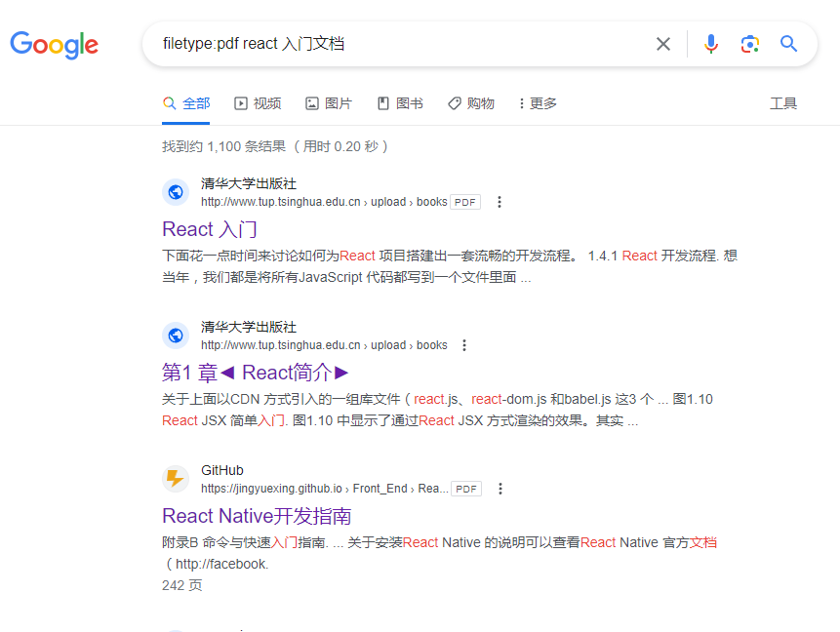Screen dimensions: 840x632
Task: Clear the search query with X icon
Action: tap(663, 44)
